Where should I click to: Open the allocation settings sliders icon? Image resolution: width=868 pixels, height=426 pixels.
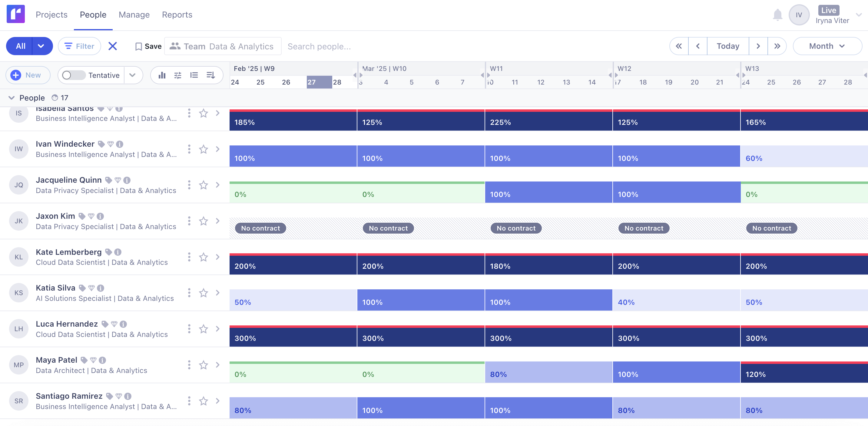pyautogui.click(x=178, y=75)
